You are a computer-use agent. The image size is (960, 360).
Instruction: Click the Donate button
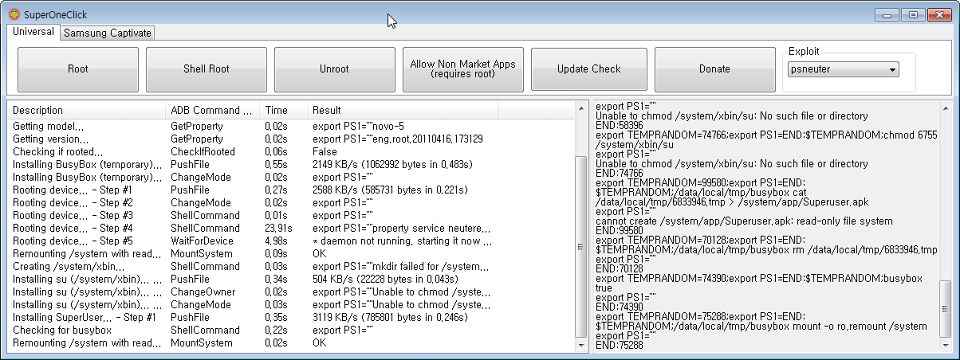(x=714, y=69)
